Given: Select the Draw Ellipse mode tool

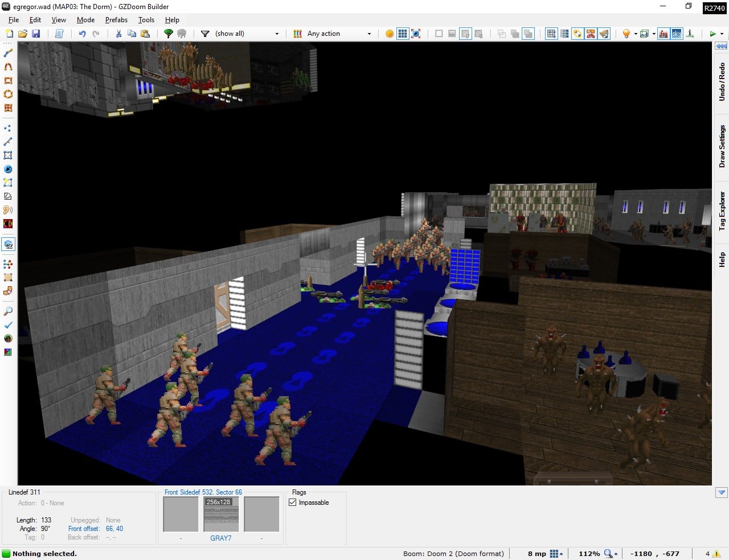Looking at the screenshot, I should (8, 94).
